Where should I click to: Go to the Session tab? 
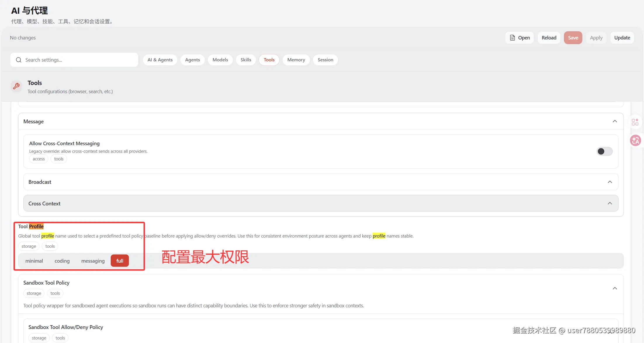326,60
